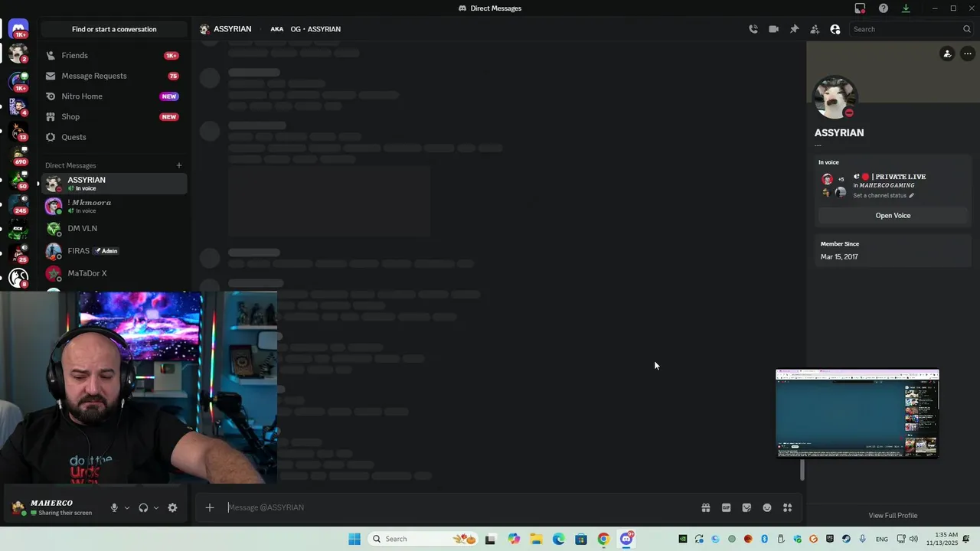Click friend action icon on profile banner

[x=947, y=54]
